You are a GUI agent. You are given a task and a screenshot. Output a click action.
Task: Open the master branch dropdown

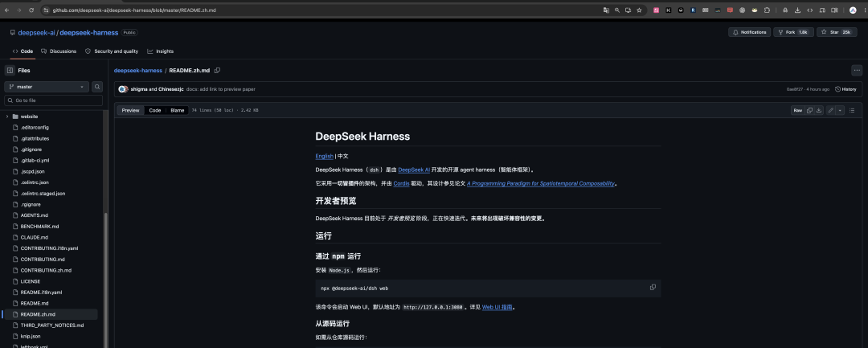(47, 87)
